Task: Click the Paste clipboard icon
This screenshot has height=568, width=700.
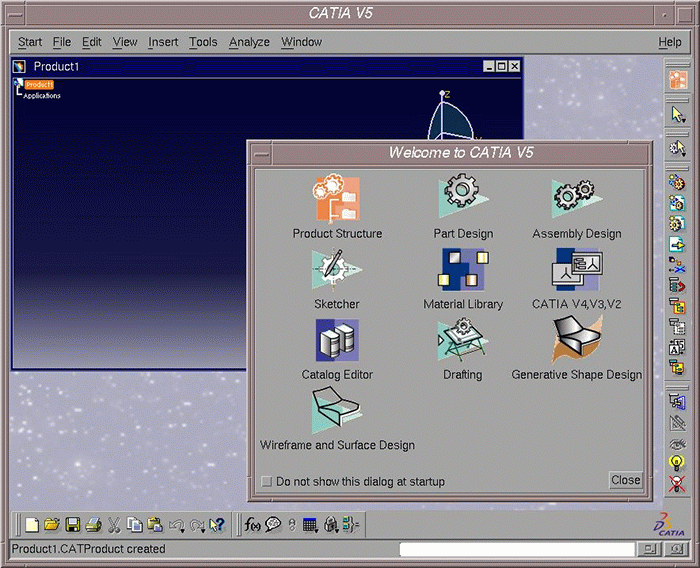Action: point(155,525)
